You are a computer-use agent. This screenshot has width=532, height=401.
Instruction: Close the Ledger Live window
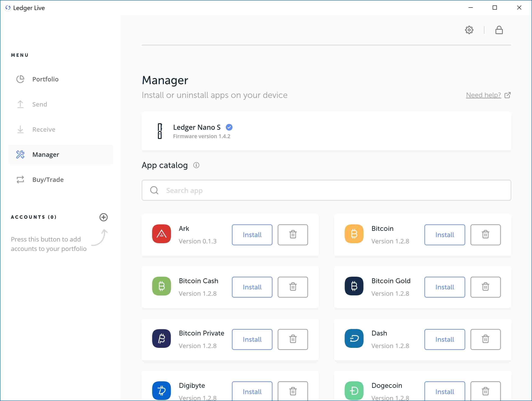tap(519, 8)
